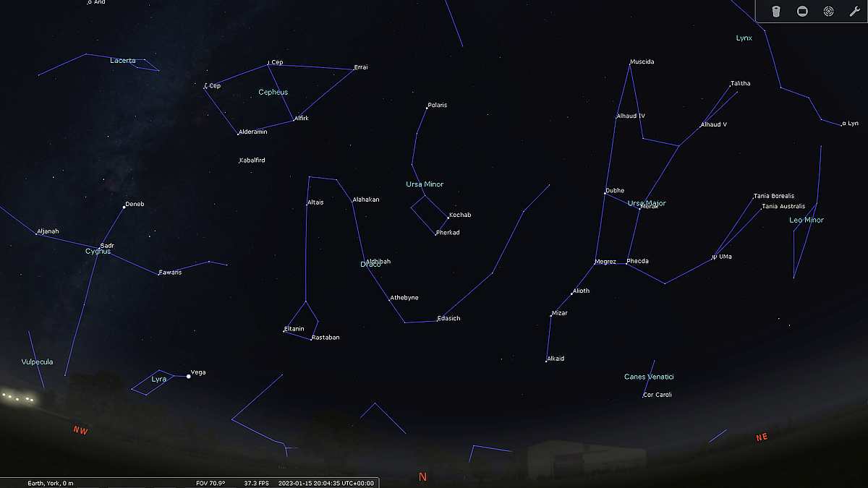Click the 'FOV 70.9°' status readout

click(x=210, y=483)
